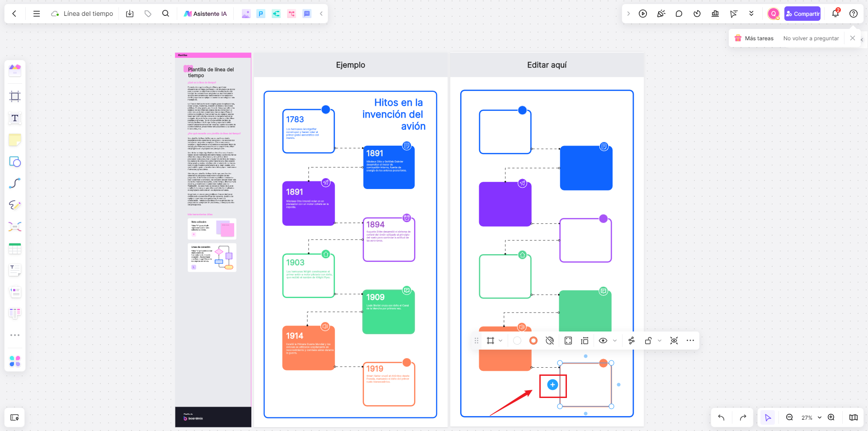Open the blue P presentation icon

click(261, 14)
